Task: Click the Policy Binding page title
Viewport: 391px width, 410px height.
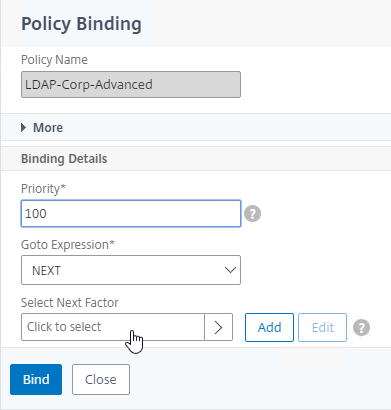Action: (81, 24)
